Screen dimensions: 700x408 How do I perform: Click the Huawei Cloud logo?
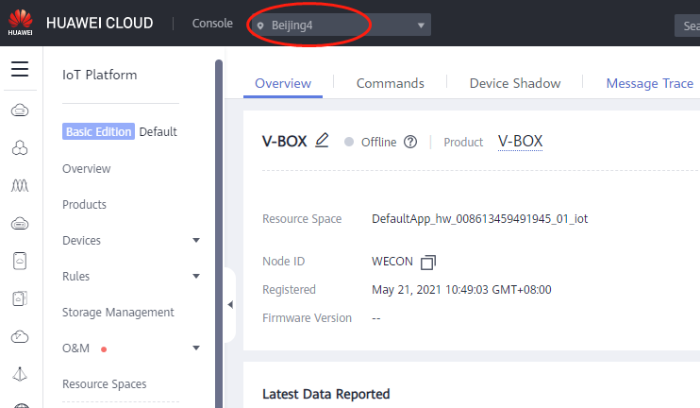[20, 24]
